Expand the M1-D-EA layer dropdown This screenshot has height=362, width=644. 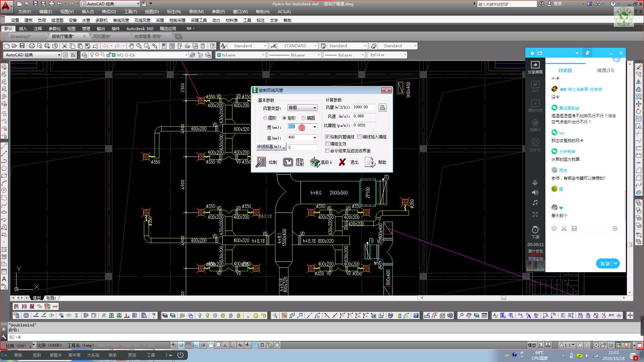pos(186,55)
